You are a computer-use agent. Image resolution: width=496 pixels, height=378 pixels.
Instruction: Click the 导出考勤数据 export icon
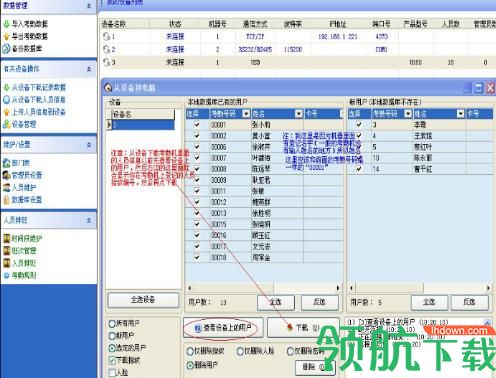tap(6, 36)
